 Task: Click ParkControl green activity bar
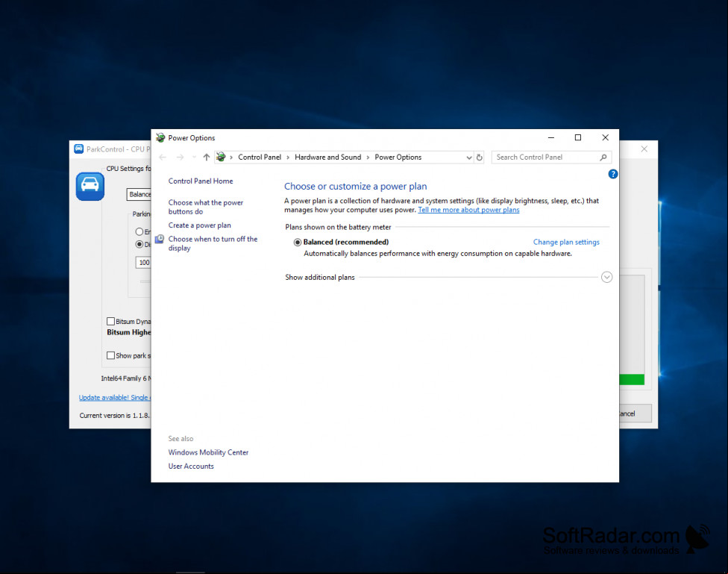click(632, 379)
